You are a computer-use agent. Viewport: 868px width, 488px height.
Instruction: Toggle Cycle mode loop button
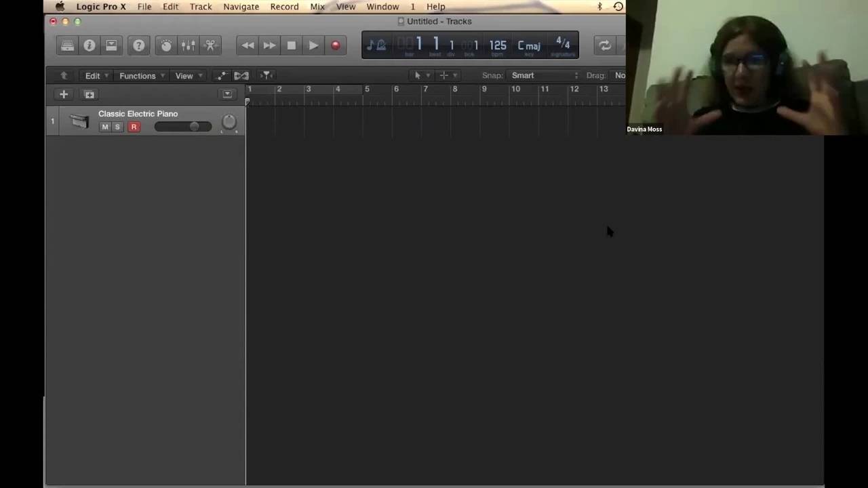[x=604, y=45]
